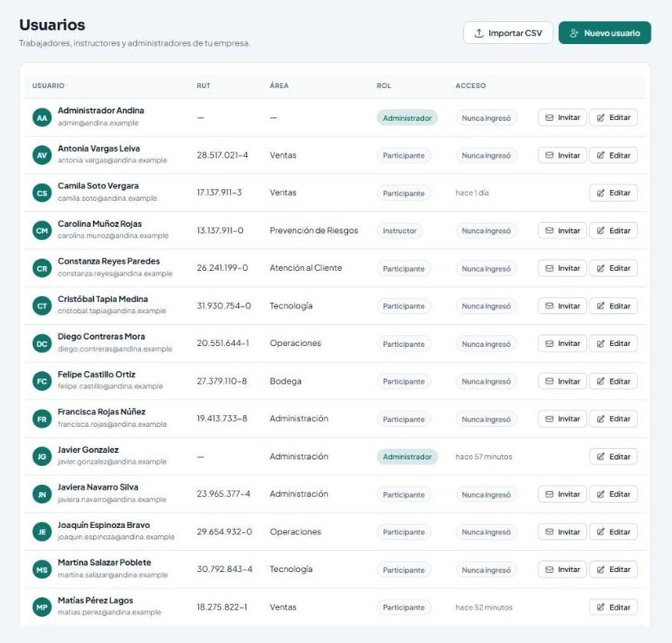This screenshot has height=643, width=672.
Task: Click the Importar CSV button
Action: [x=508, y=33]
